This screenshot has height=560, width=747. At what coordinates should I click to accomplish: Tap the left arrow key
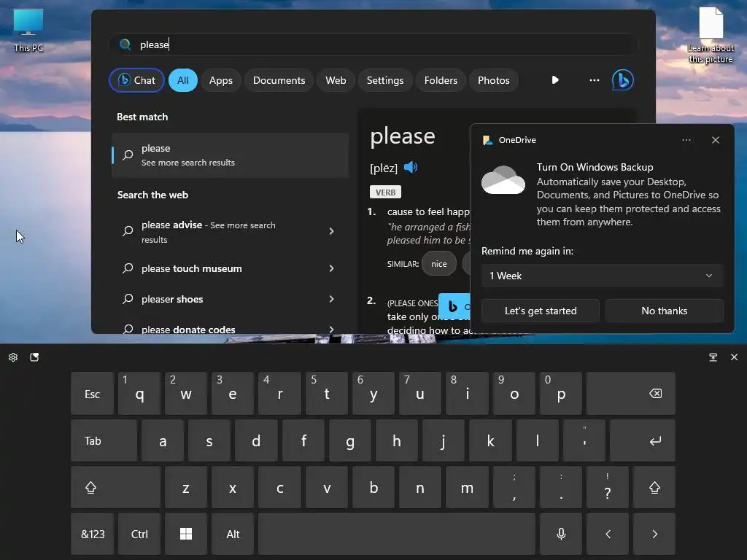click(608, 534)
